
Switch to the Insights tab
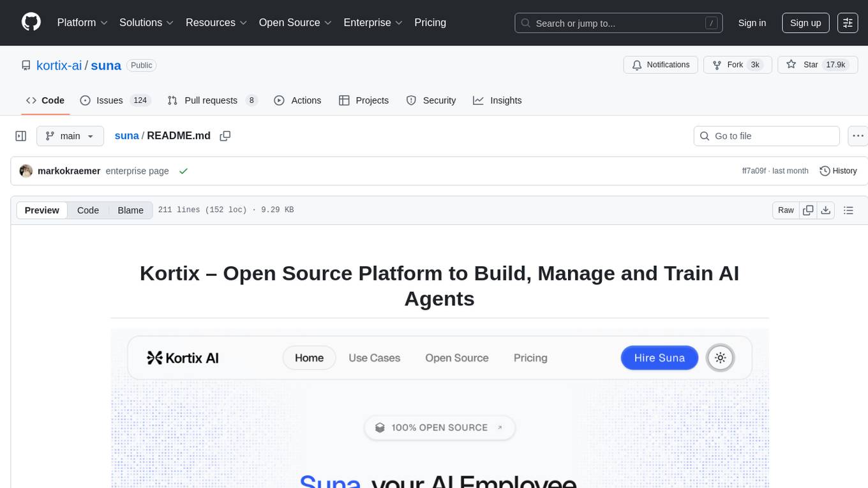point(497,100)
